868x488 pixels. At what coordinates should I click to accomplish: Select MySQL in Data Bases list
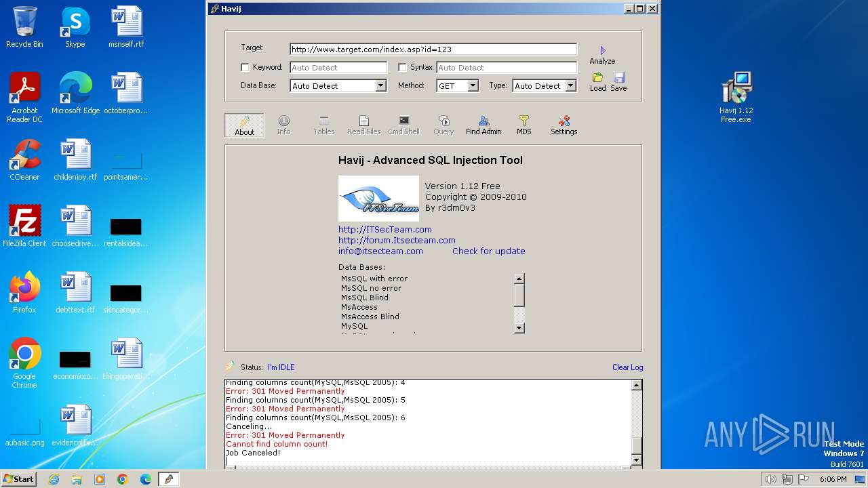coord(355,326)
